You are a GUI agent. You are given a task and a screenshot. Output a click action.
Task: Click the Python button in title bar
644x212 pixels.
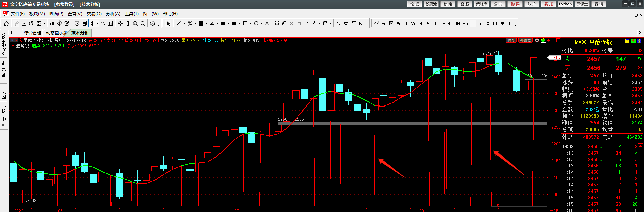[565, 4]
